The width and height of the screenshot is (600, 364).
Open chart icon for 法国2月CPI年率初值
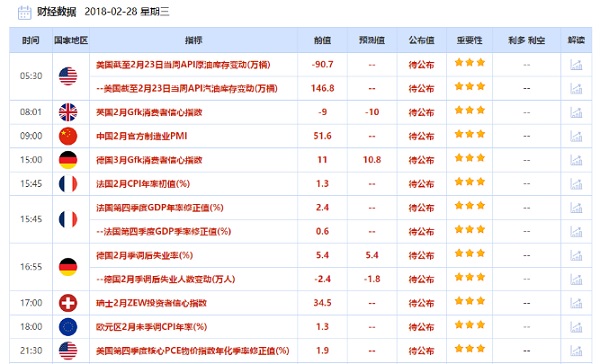coord(576,184)
